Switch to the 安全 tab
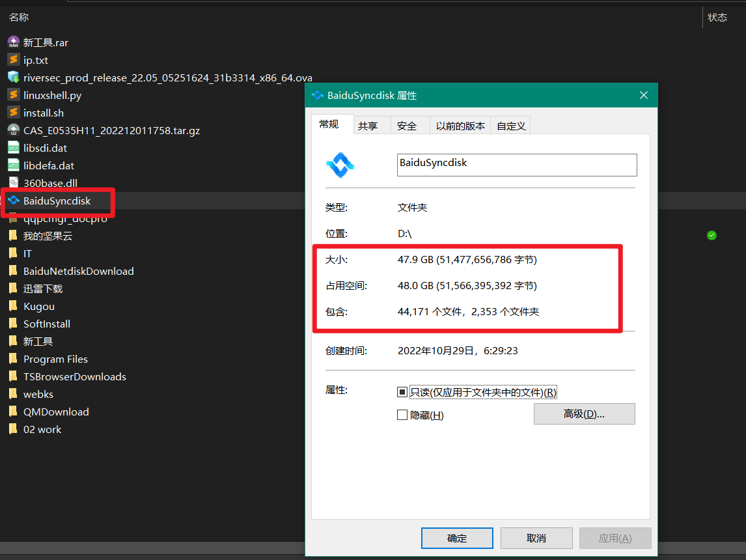 [411, 126]
